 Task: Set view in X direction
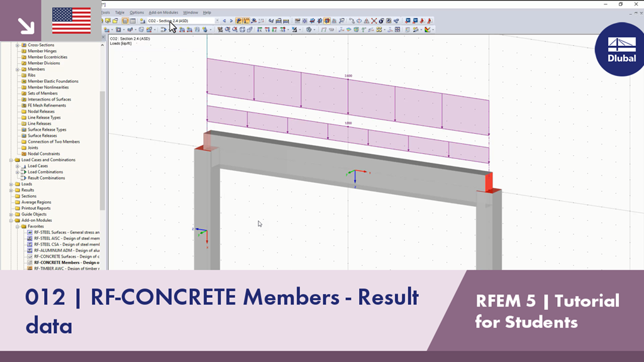[260, 30]
